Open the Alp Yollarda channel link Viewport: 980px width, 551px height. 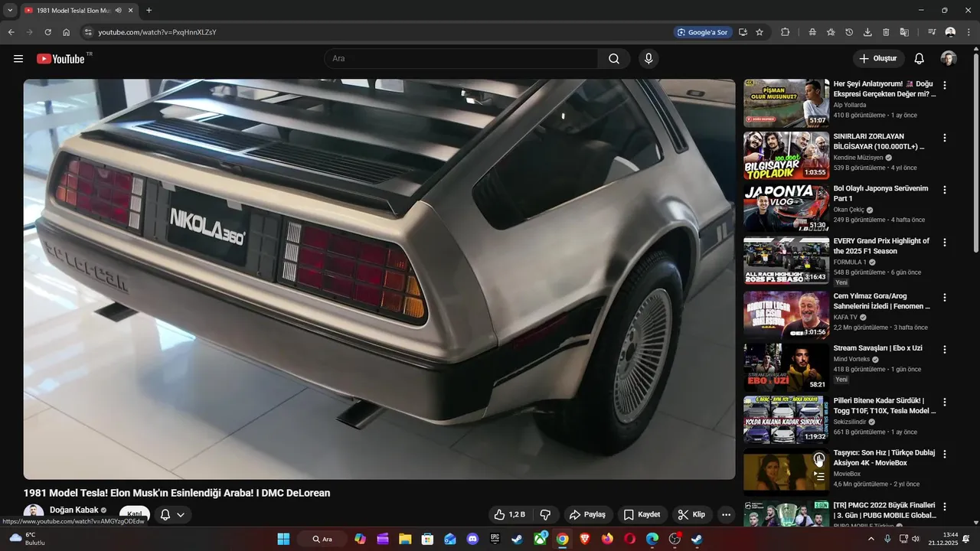click(x=850, y=105)
